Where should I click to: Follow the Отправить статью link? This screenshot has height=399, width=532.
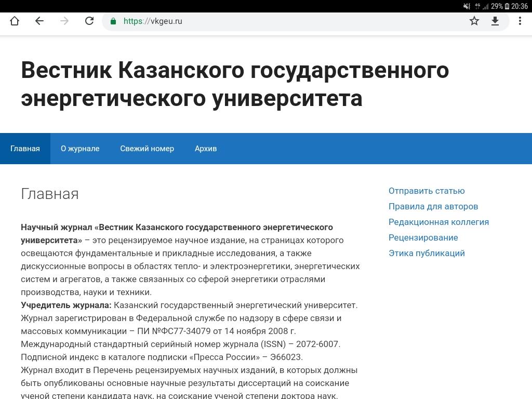[x=427, y=191]
